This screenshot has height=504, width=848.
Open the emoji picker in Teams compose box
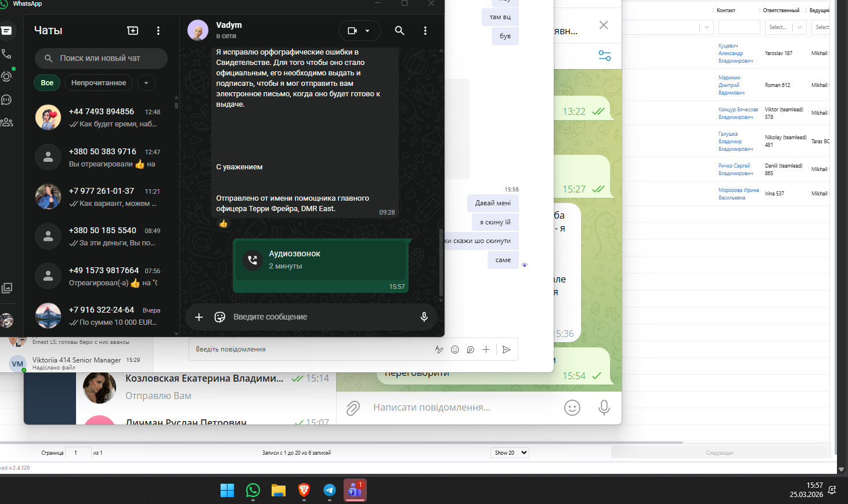455,350
